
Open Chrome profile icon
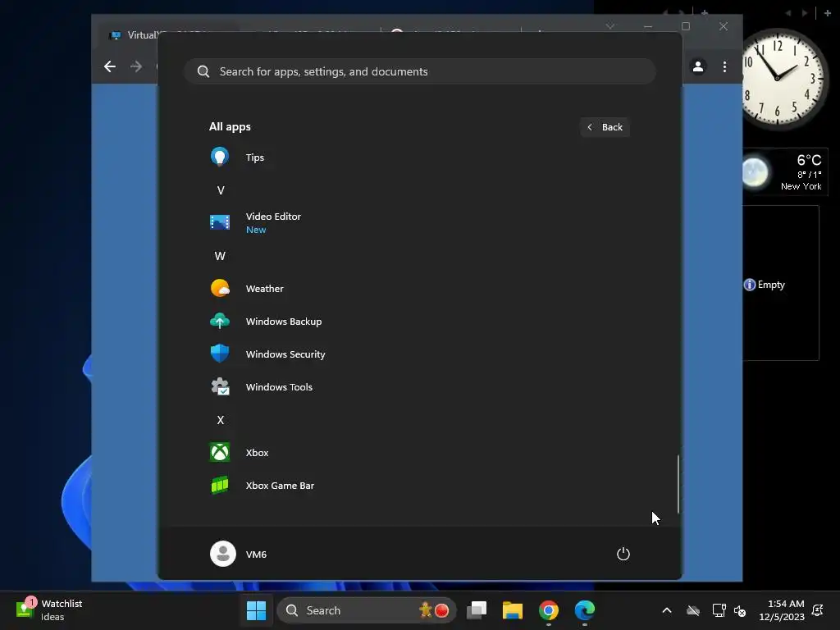(698, 66)
